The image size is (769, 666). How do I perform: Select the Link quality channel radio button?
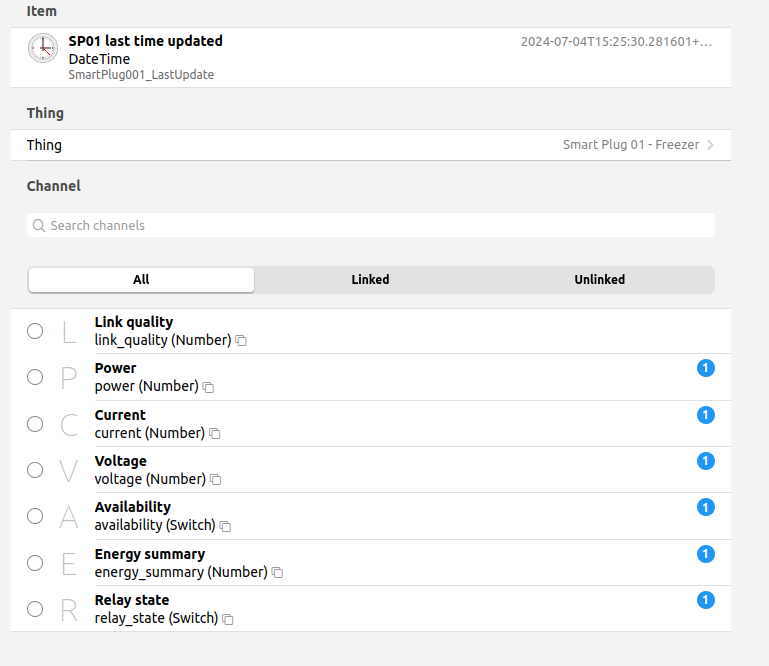(x=35, y=331)
